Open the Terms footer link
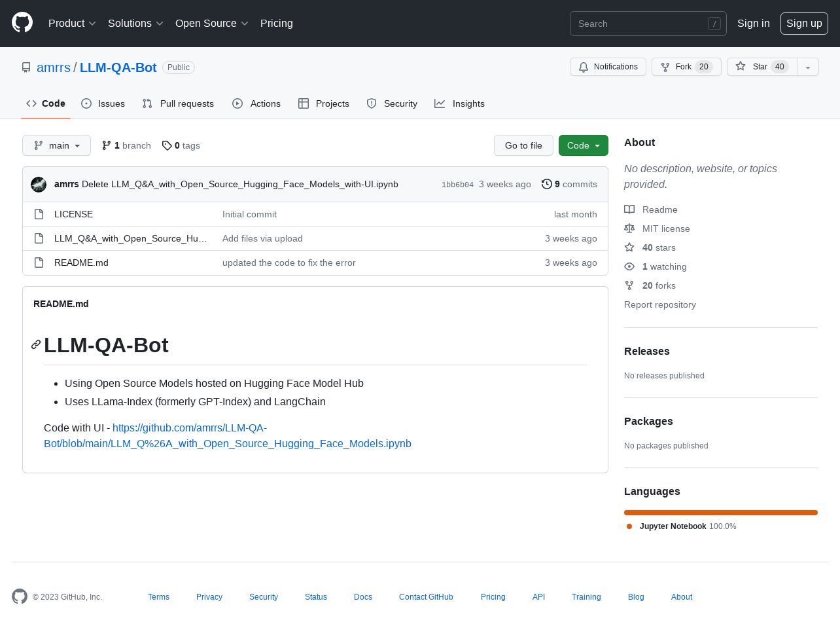The width and height of the screenshot is (840, 637). point(158,597)
